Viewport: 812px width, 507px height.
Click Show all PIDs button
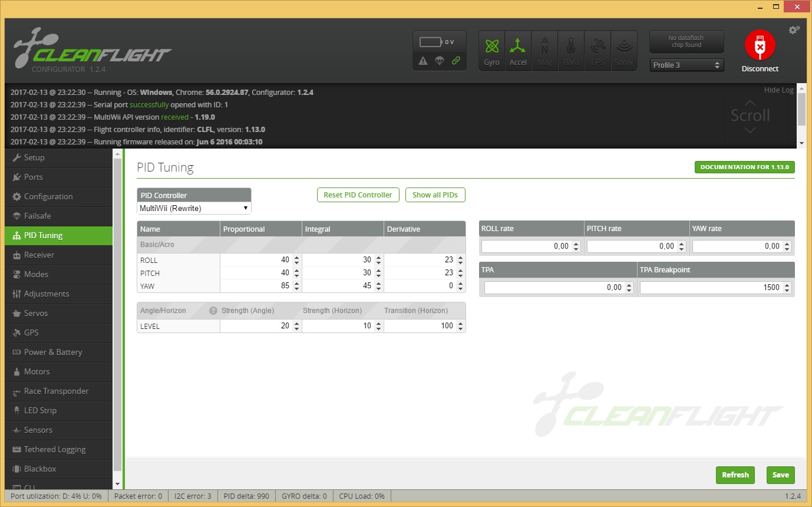435,195
